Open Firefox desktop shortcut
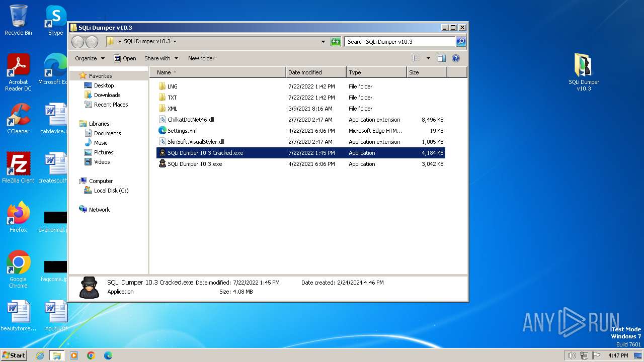 [18, 217]
